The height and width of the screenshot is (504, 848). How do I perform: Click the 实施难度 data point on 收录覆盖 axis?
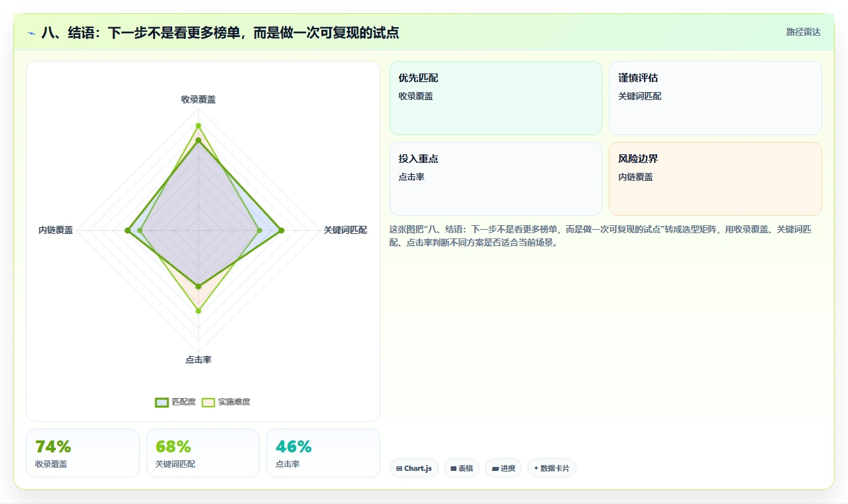(x=198, y=126)
